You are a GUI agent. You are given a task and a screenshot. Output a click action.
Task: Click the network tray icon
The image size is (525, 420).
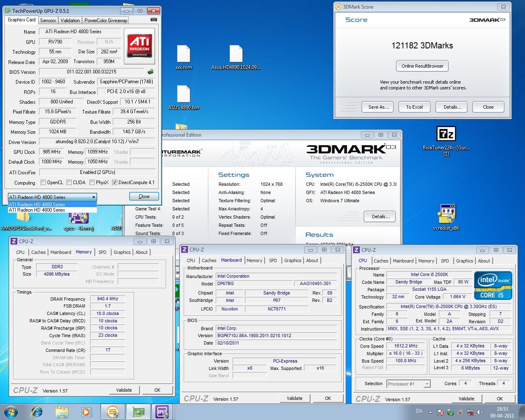470,412
